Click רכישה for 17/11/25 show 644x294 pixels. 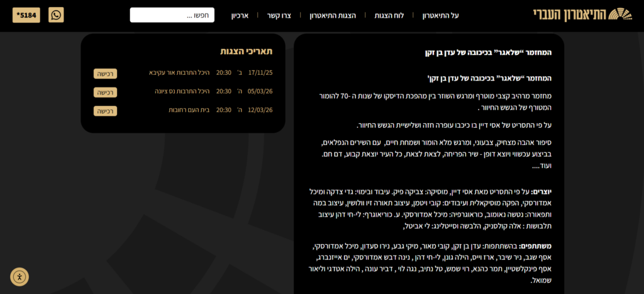tap(105, 74)
